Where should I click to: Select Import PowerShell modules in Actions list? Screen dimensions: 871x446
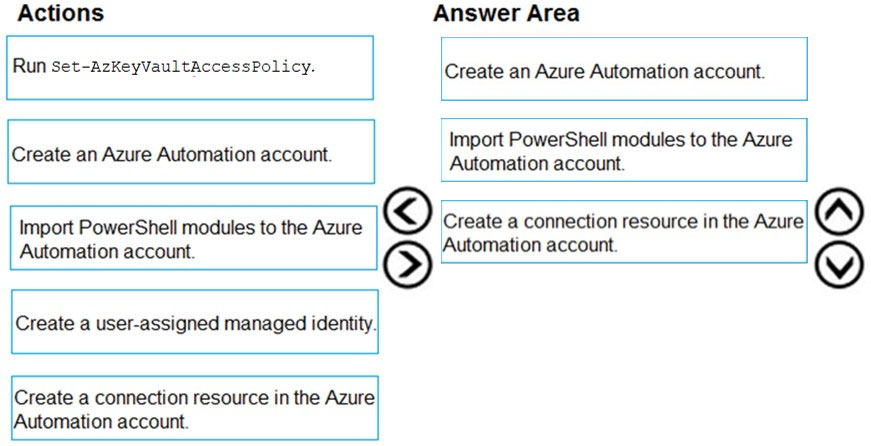click(x=195, y=238)
